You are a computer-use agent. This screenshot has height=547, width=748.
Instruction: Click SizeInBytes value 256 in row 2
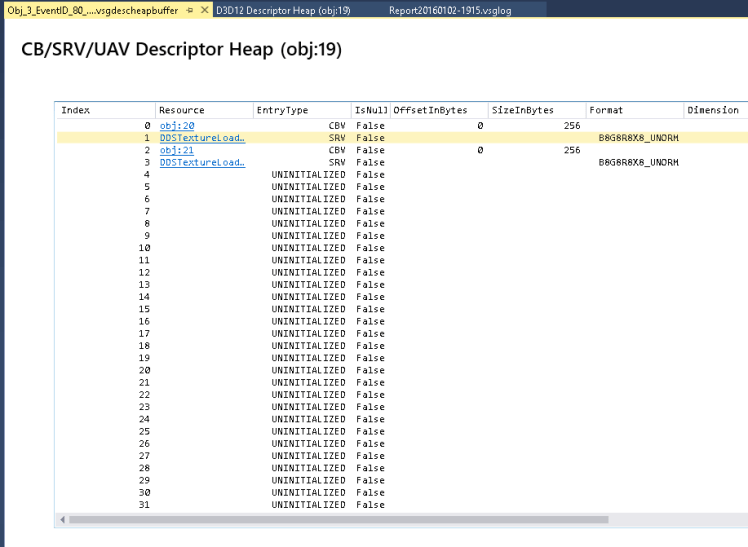point(571,150)
